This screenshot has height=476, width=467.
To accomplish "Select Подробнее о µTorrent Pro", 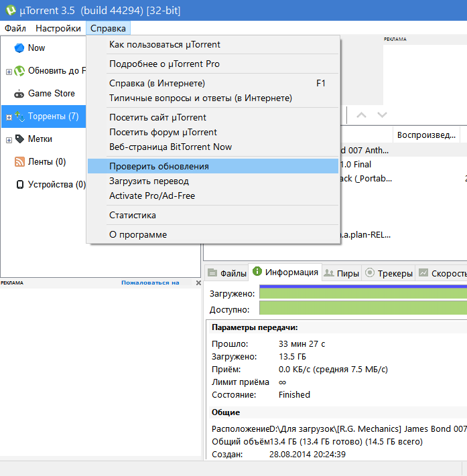I will click(x=212, y=64).
